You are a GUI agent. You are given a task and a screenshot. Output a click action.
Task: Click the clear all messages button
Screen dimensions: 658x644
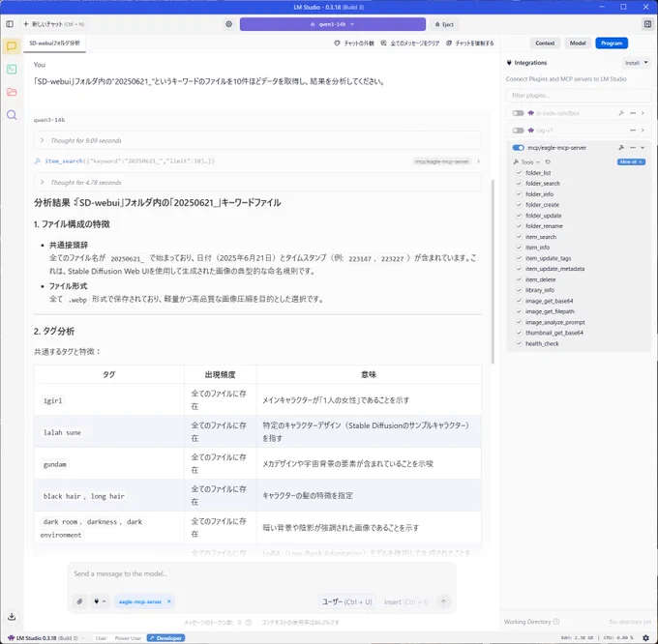(x=410, y=44)
